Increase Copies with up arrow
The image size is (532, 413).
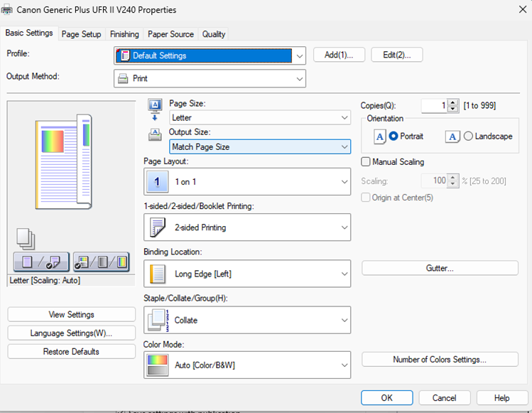point(453,102)
